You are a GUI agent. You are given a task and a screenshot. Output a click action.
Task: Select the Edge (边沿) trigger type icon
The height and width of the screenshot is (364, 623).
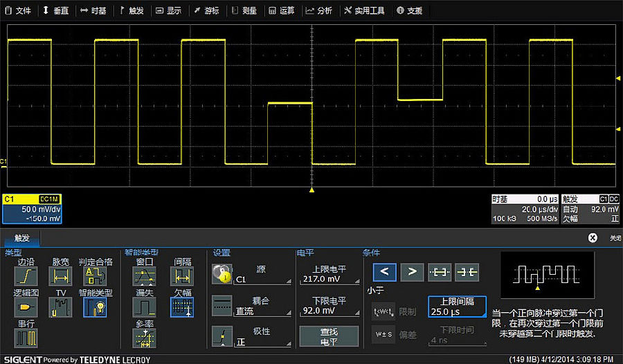26,277
